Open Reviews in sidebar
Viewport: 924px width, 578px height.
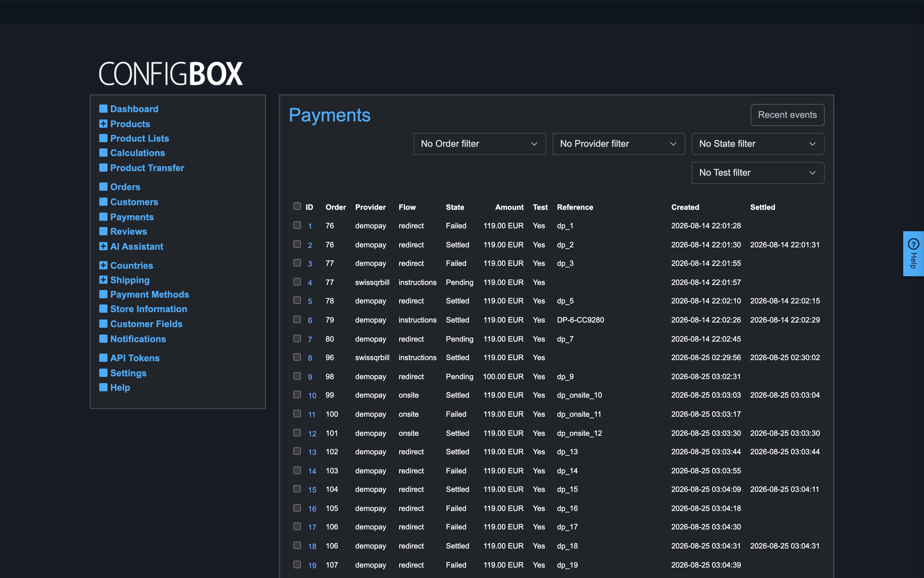click(128, 232)
